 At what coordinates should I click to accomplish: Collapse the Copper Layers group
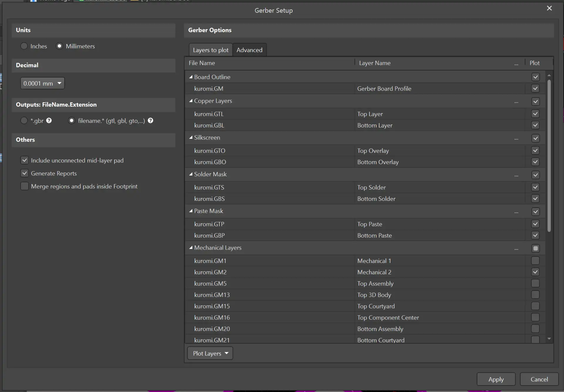point(191,101)
